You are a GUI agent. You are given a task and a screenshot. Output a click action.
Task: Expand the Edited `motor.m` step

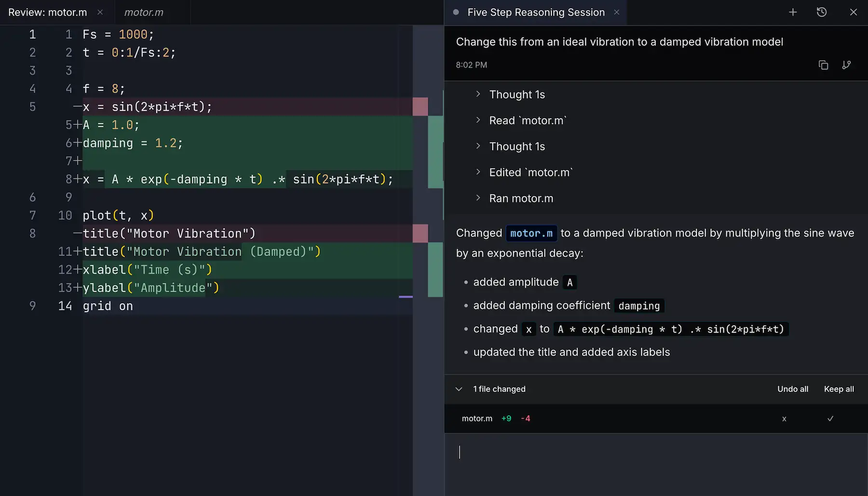524,173
